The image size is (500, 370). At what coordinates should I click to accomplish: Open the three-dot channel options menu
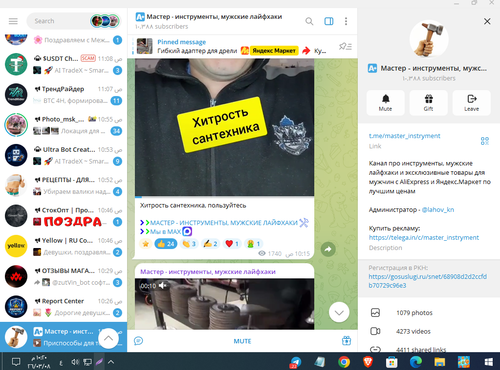coord(346,21)
